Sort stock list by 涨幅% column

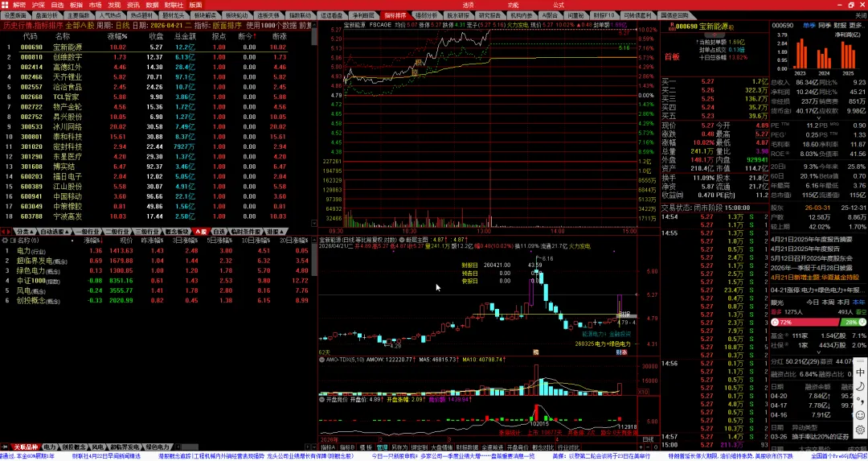pos(117,36)
